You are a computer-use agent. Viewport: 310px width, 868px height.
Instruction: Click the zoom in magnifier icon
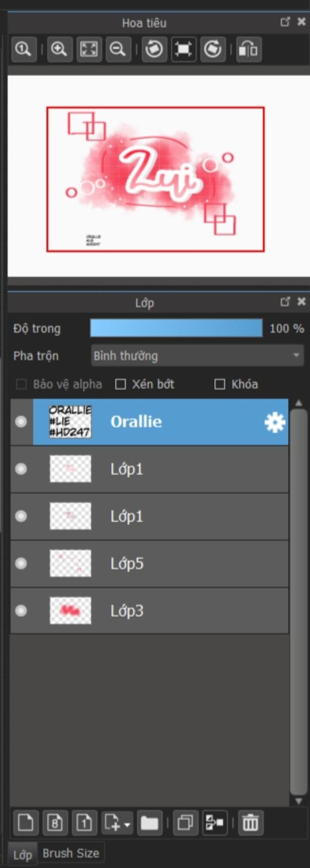[60, 50]
